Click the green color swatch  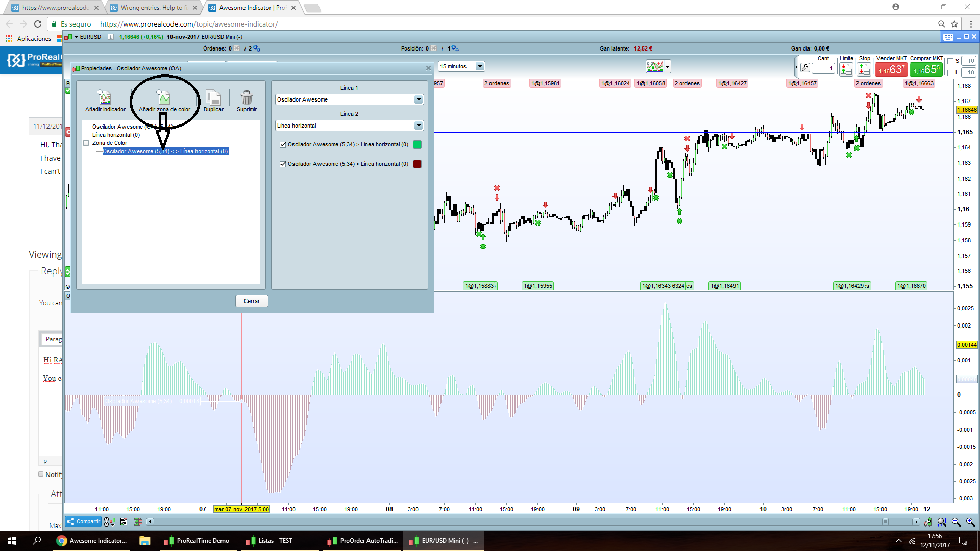(x=417, y=144)
